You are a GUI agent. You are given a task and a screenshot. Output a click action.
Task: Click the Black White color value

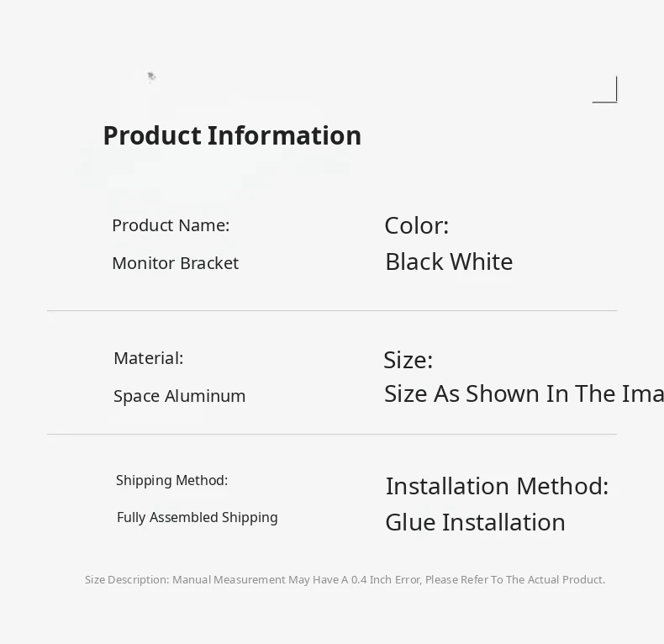point(449,261)
